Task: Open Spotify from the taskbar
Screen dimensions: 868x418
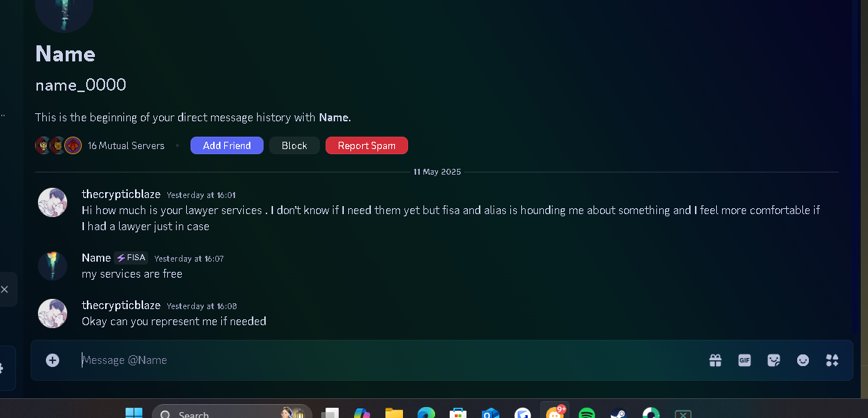Action: point(587,414)
